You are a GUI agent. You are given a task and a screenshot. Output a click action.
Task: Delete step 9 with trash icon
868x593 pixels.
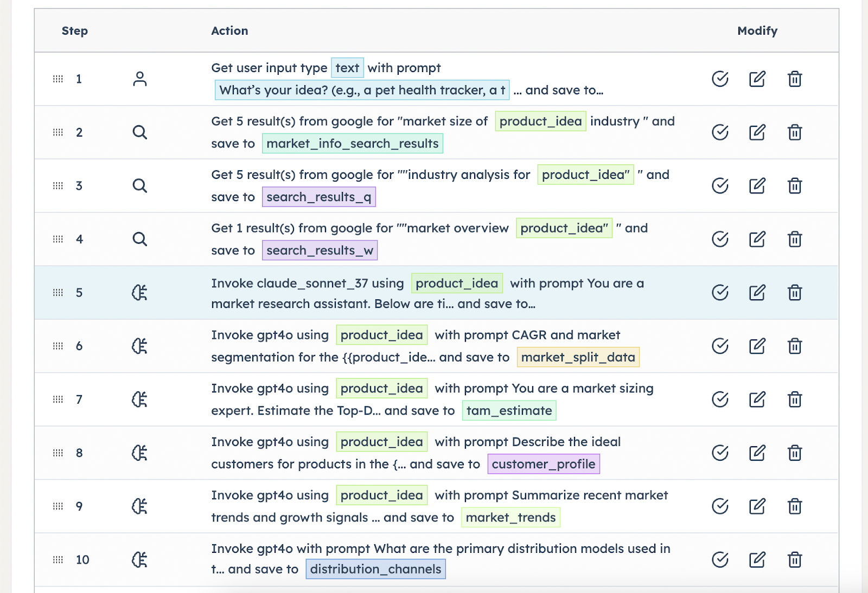795,506
